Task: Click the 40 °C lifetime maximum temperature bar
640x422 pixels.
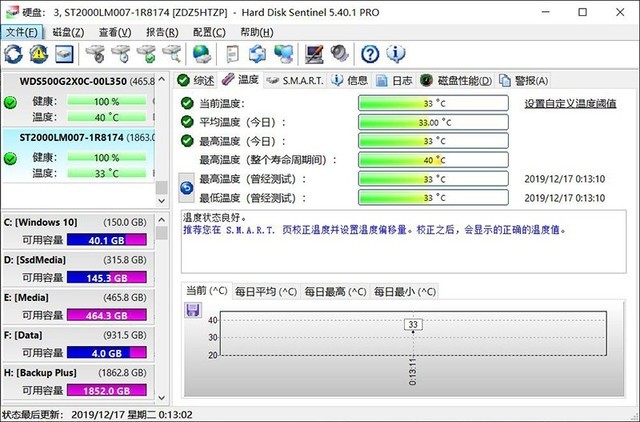Action: pyautogui.click(x=433, y=160)
